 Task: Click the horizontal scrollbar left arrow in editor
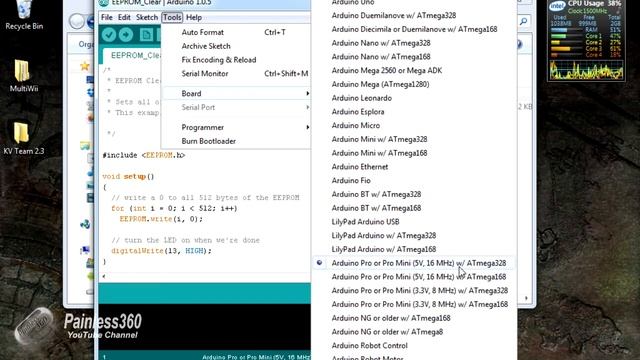click(x=104, y=276)
